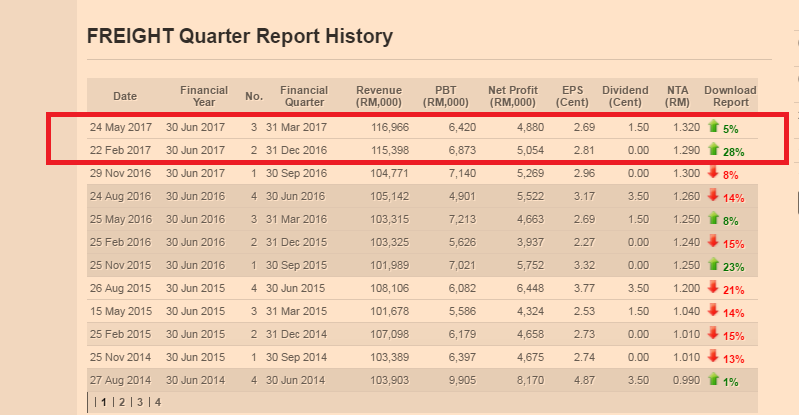Click green arrow in 27 Aug 2014 row
This screenshot has width=799, height=415.
713,379
